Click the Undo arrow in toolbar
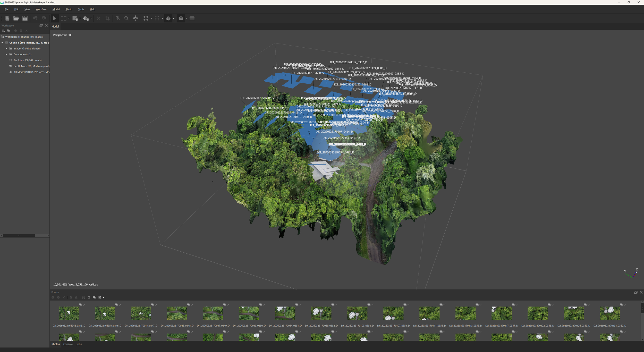 point(35,18)
